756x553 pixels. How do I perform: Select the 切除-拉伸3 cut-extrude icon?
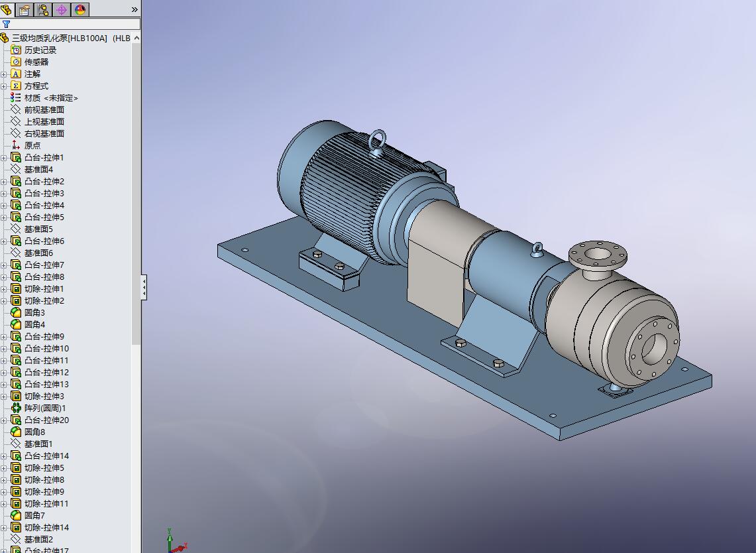click(16, 396)
